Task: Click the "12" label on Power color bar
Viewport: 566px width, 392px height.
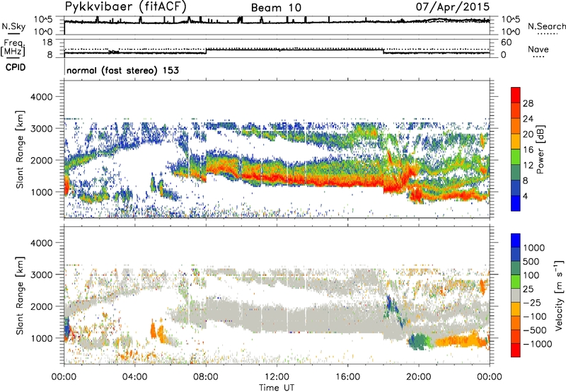Action: tap(528, 166)
